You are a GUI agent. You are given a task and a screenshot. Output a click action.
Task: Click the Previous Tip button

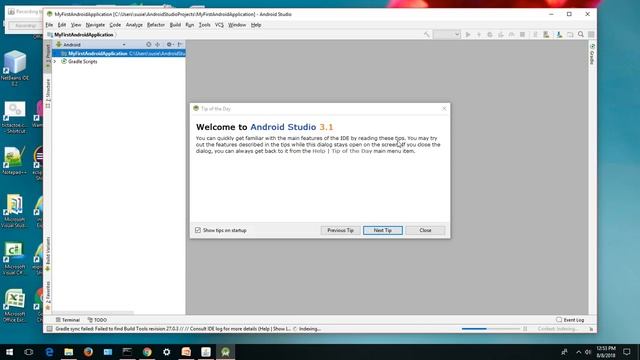point(340,230)
